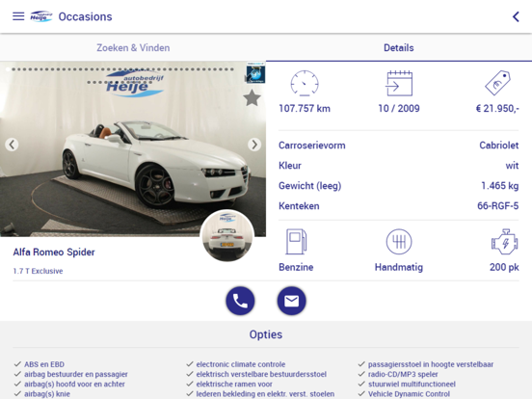532x399 pixels.
Task: Click the euro price tag icon
Action: click(497, 83)
